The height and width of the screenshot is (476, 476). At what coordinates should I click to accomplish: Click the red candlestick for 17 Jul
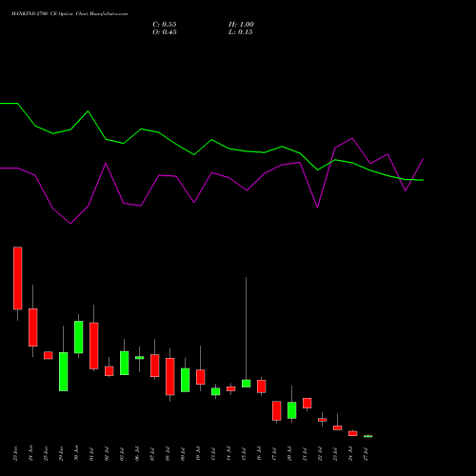[277, 411]
